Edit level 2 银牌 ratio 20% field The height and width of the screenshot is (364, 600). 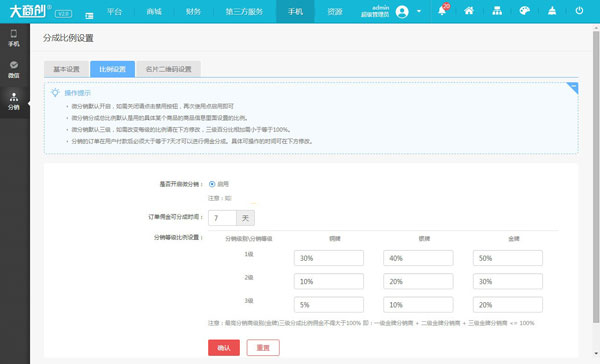tap(418, 281)
